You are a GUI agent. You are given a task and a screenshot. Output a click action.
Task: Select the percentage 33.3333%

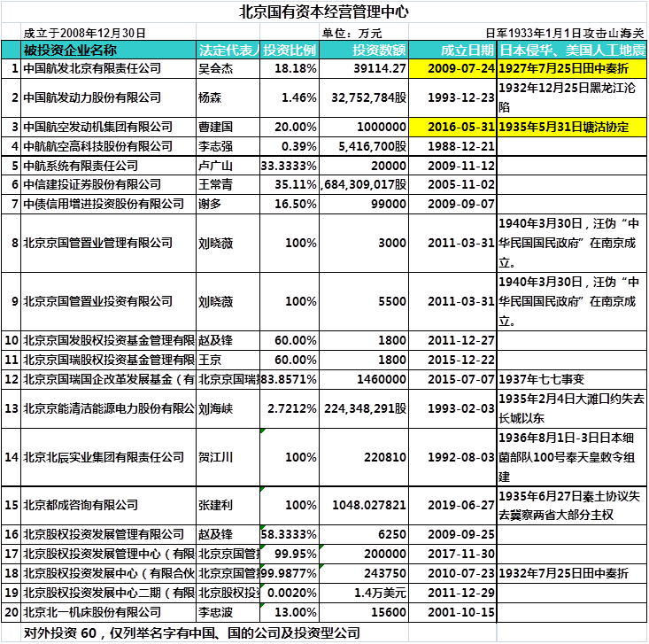(x=289, y=166)
